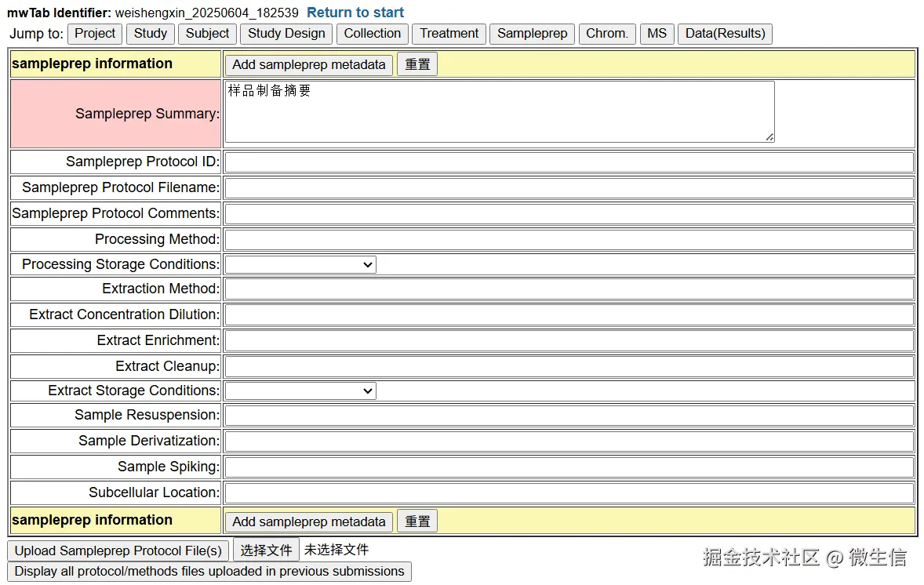924x585 pixels.
Task: Click the Extract Cleanup input field
Action: 569,367
